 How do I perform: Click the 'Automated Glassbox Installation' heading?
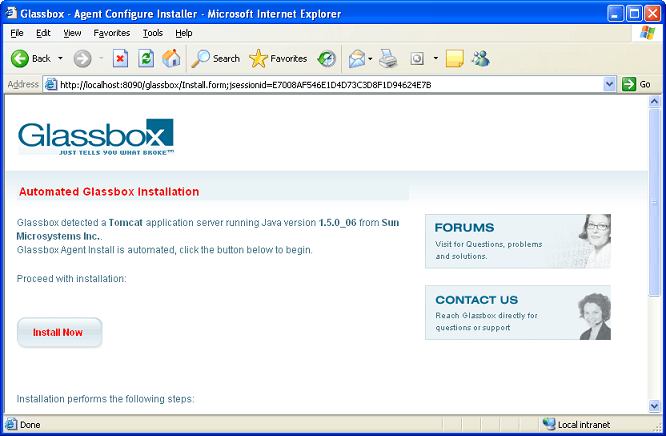pos(109,192)
